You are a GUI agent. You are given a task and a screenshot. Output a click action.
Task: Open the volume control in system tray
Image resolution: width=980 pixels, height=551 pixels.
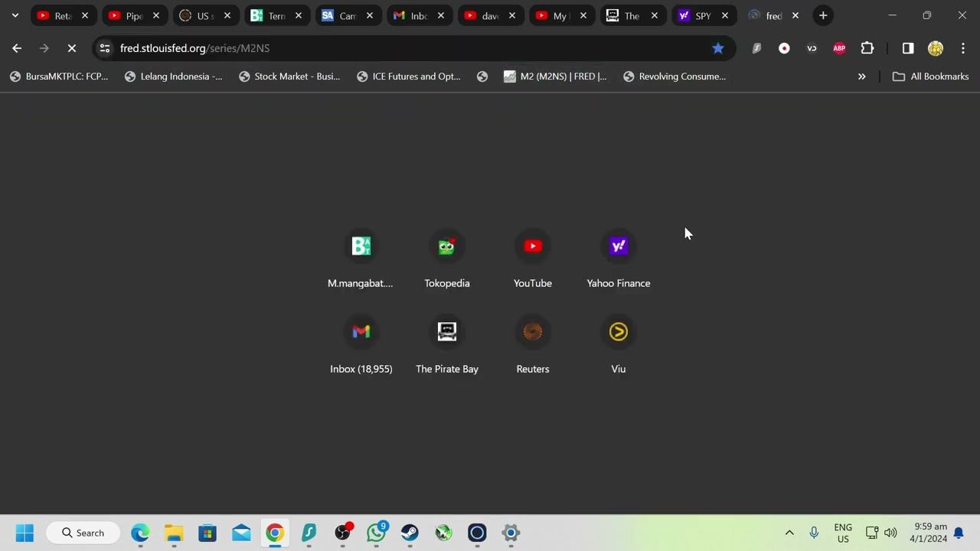tap(890, 533)
